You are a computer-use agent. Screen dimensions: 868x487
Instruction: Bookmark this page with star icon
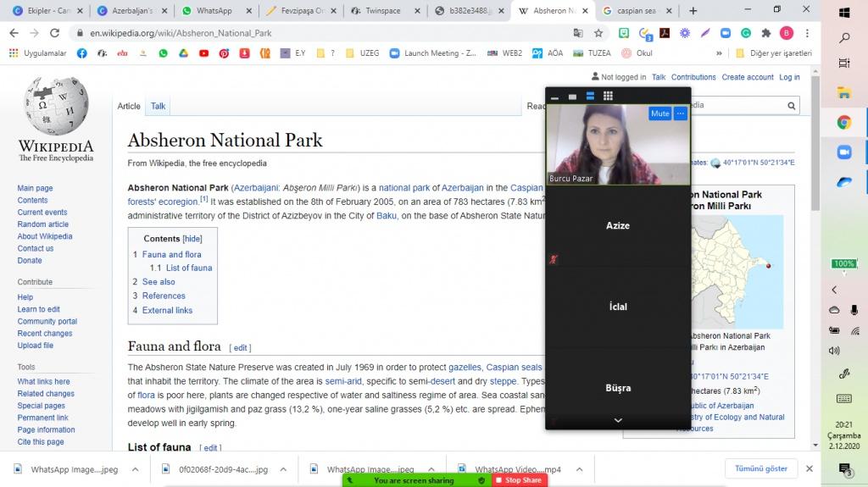598,33
